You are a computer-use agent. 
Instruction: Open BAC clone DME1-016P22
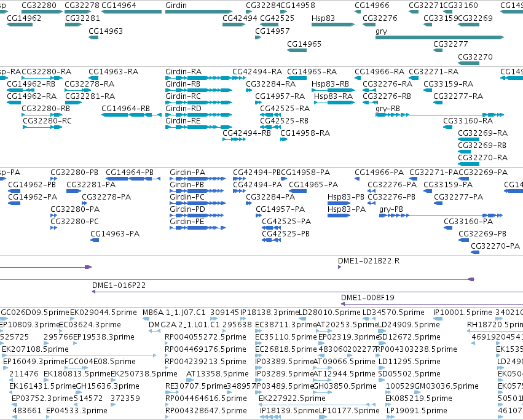click(119, 286)
